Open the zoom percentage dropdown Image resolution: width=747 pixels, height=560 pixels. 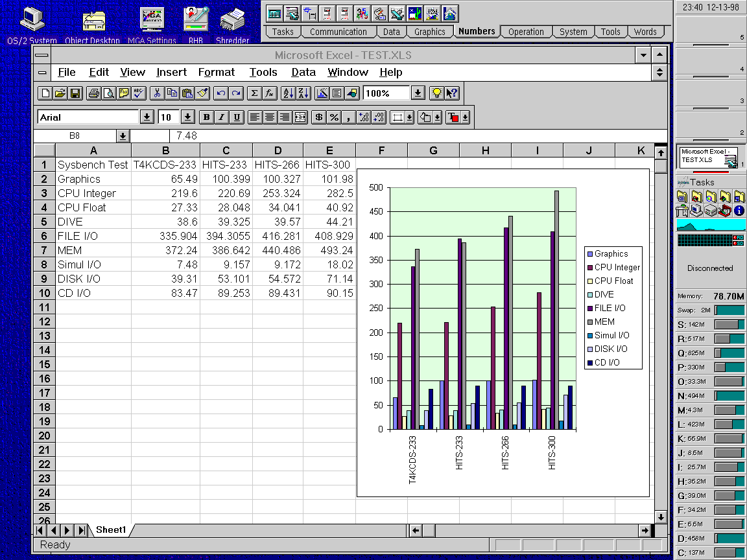[418, 93]
